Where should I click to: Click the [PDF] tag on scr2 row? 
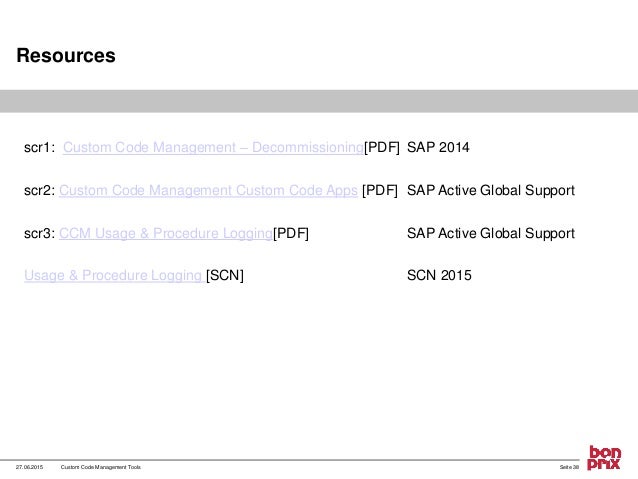[x=380, y=190]
